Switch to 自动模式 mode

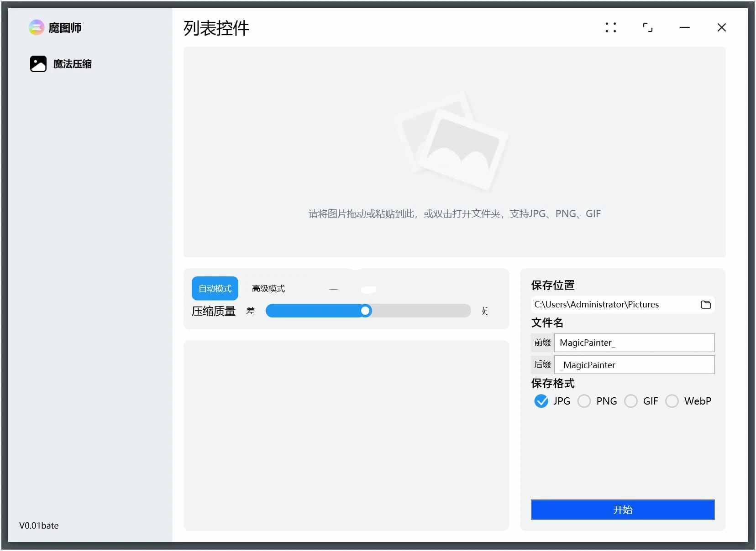pos(215,288)
